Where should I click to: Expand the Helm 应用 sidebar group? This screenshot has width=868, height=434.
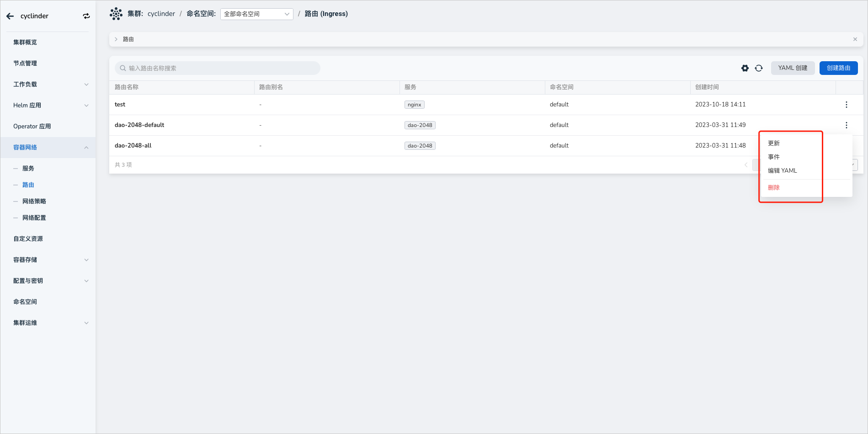86,106
